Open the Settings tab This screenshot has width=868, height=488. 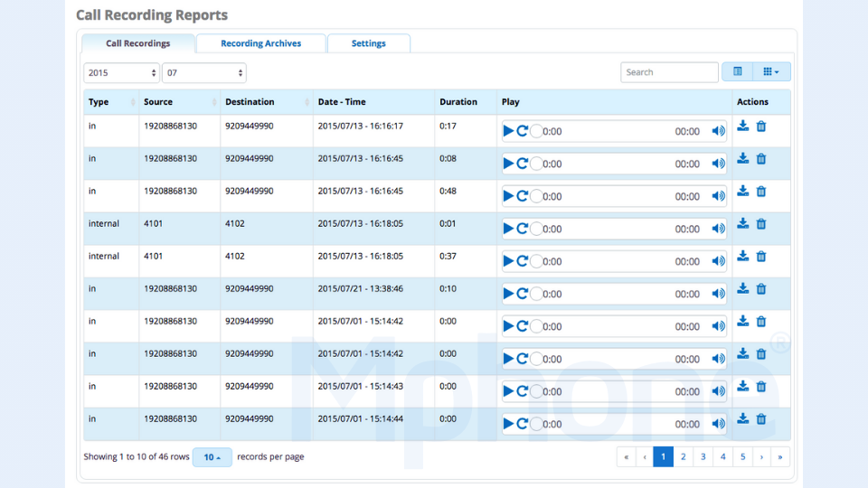tap(369, 43)
